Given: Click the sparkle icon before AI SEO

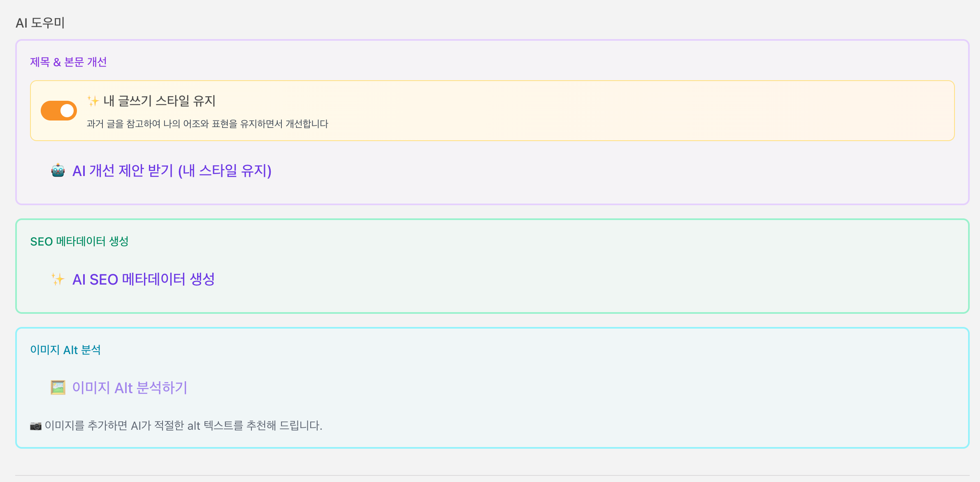Looking at the screenshot, I should click(58, 279).
